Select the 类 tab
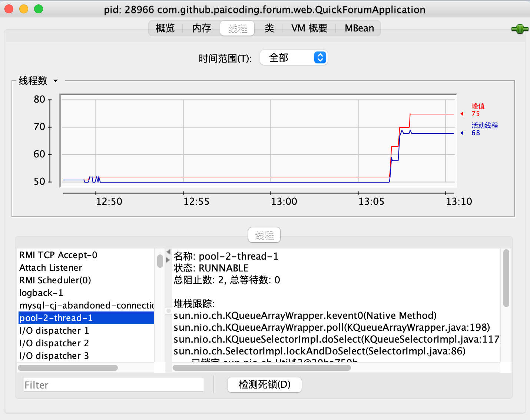The height and width of the screenshot is (420, 530). click(269, 28)
